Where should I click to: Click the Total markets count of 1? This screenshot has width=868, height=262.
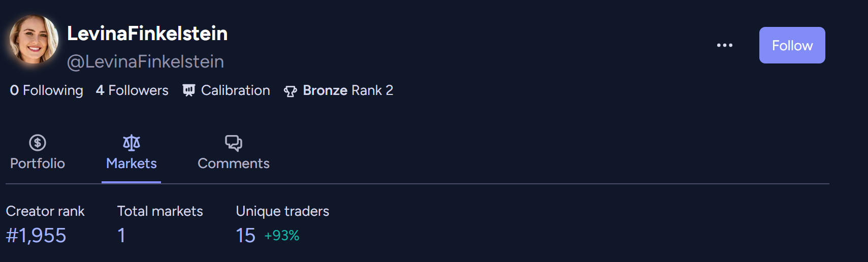pyautogui.click(x=121, y=236)
